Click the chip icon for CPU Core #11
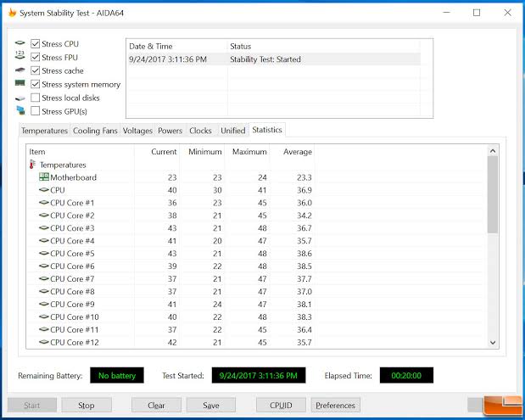This screenshot has height=420, width=525. pyautogui.click(x=44, y=329)
